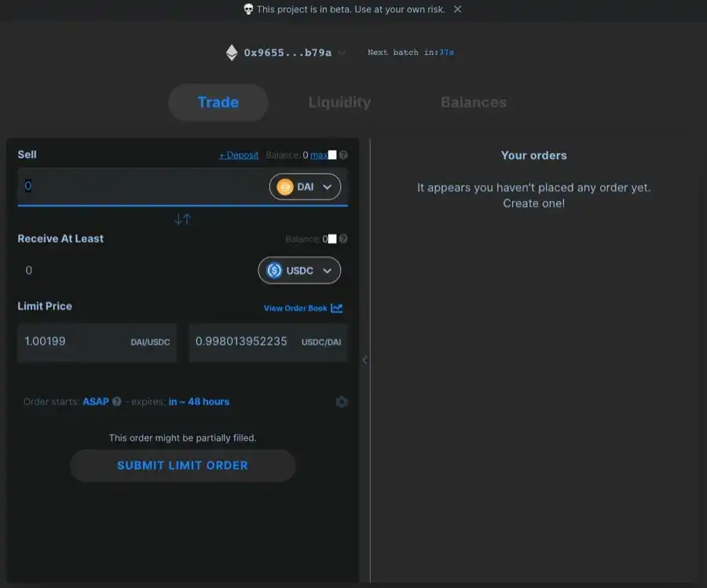Click max link for sell balance
Viewport: 707px width, 588px height.
pos(319,155)
